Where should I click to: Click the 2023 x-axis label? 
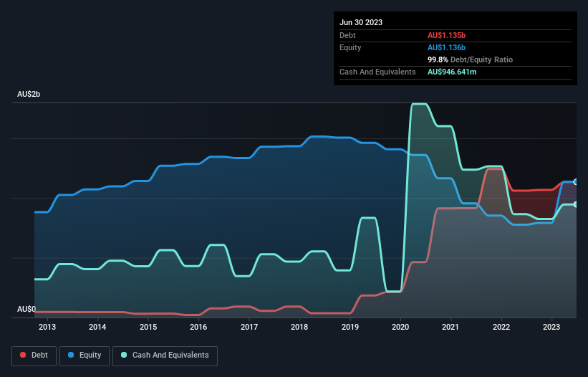pos(551,328)
